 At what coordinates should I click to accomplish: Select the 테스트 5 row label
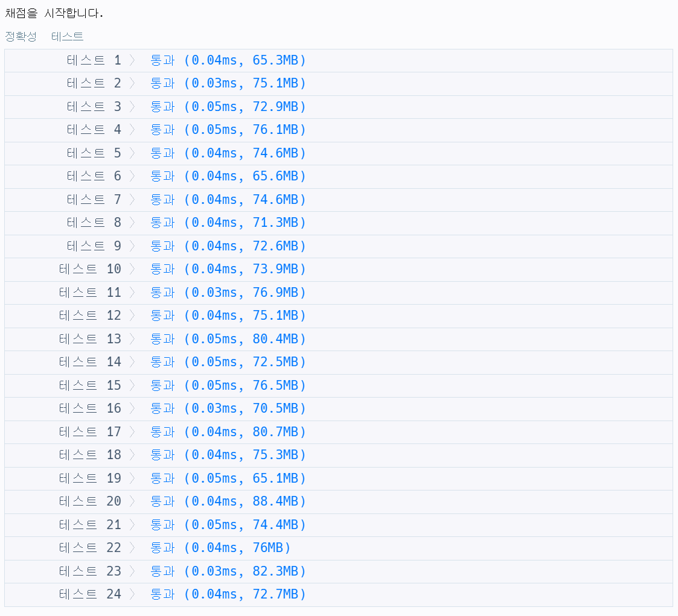(x=94, y=153)
